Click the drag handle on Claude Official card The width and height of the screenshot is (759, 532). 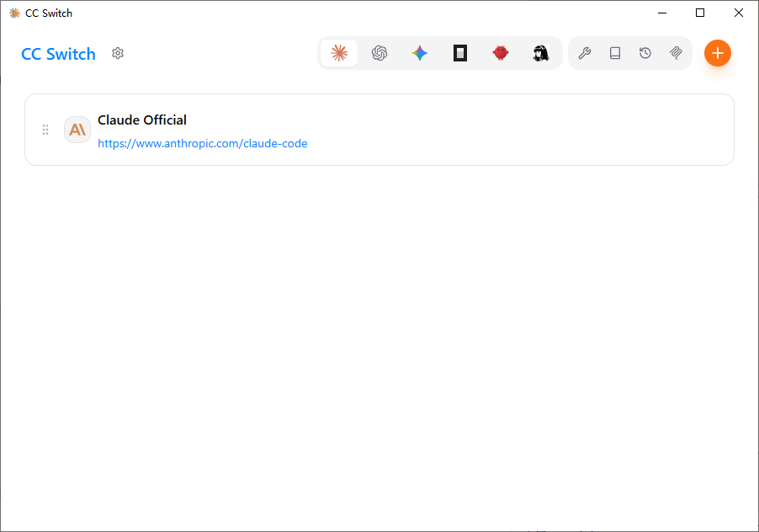click(45, 130)
